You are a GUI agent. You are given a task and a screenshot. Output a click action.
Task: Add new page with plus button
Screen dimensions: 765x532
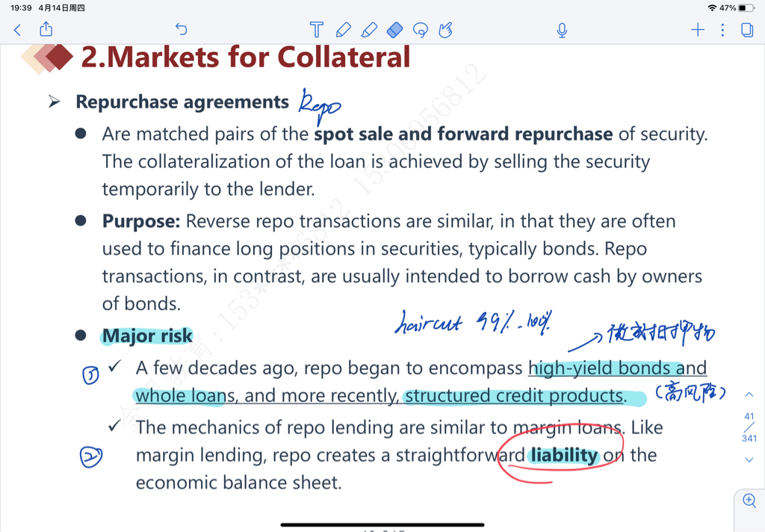[x=698, y=30]
